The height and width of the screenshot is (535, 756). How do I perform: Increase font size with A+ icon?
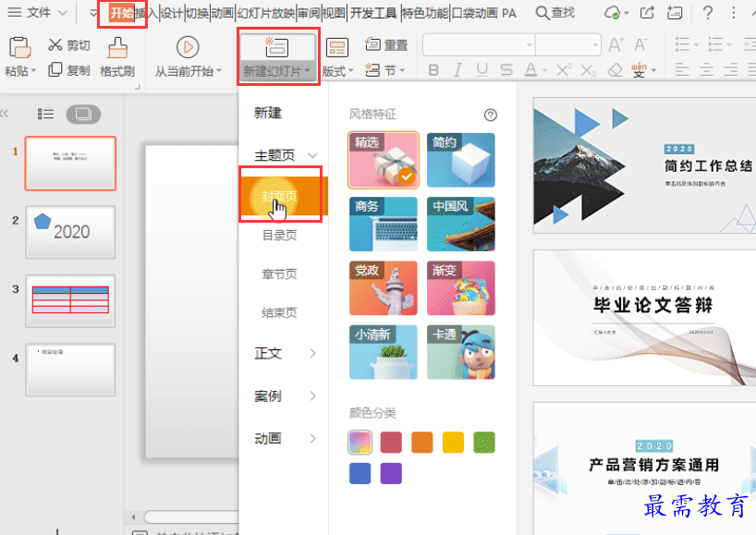pyautogui.click(x=616, y=45)
